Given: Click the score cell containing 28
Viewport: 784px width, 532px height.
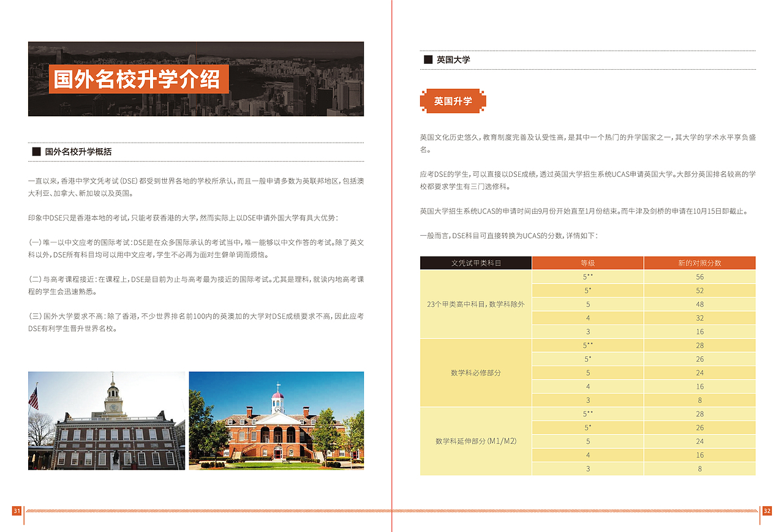Looking at the screenshot, I should pyautogui.click(x=699, y=345).
